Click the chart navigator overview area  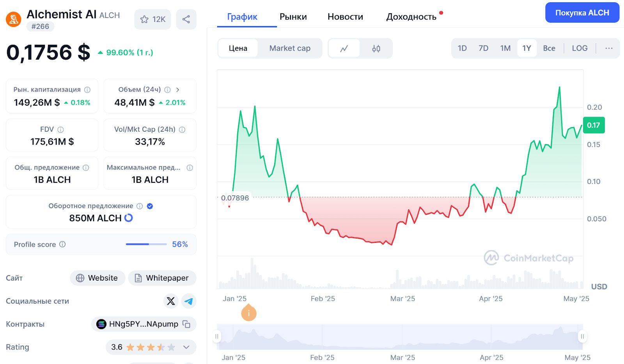[x=400, y=337]
